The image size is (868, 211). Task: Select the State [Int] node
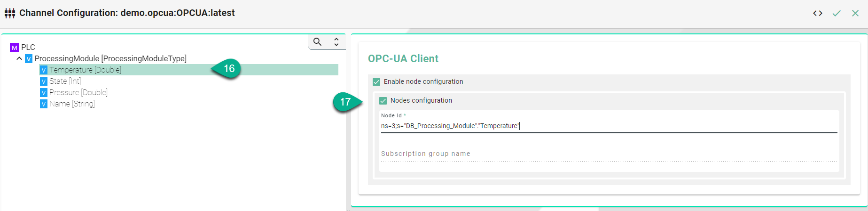65,81
